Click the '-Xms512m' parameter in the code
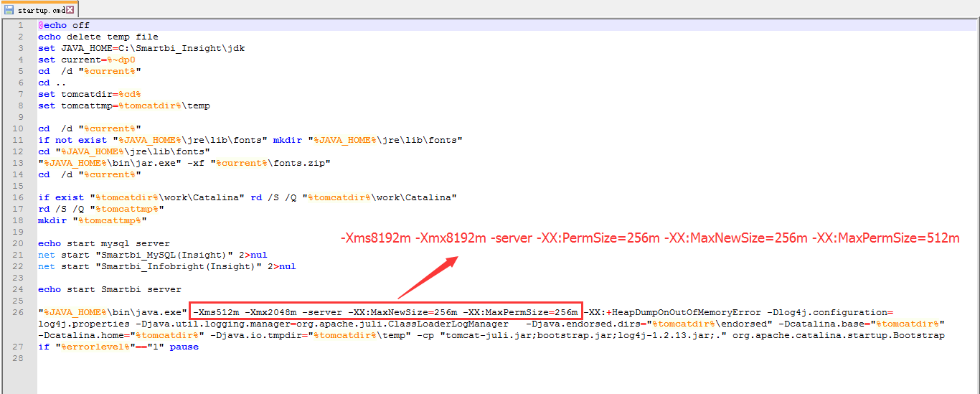The image size is (980, 394). coord(216,312)
